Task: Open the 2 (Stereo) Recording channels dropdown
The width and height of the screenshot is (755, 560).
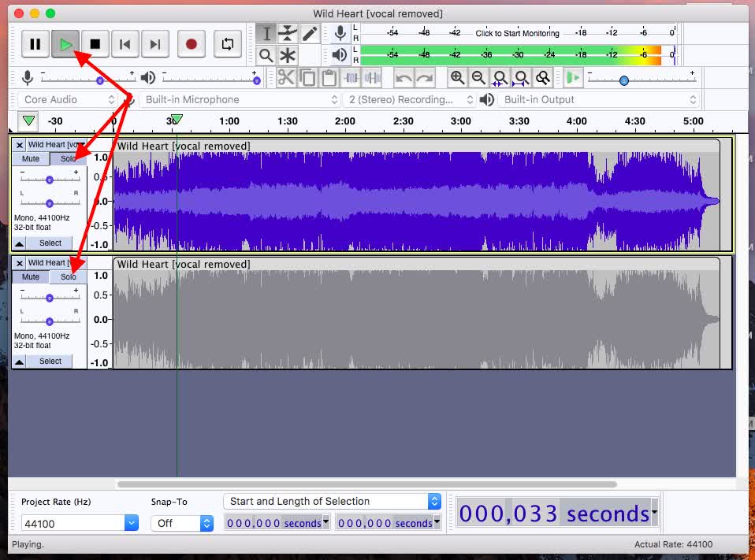Action: pyautogui.click(x=410, y=99)
